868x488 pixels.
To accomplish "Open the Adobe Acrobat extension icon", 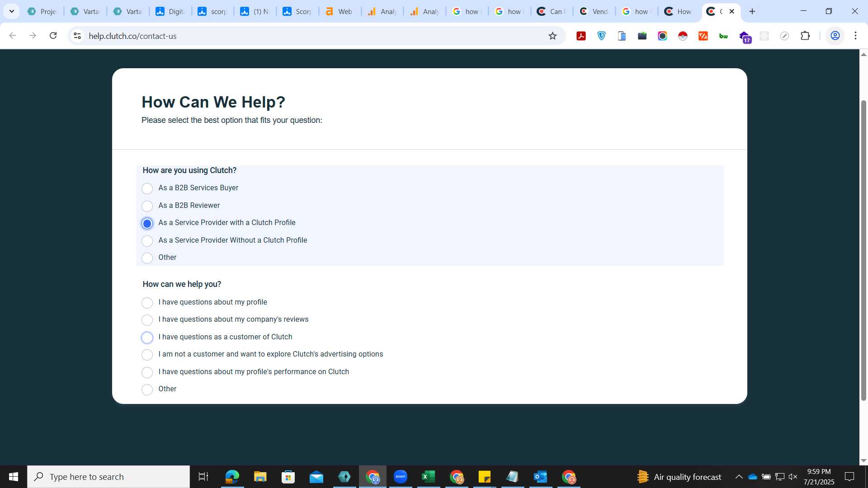I will tap(581, 36).
